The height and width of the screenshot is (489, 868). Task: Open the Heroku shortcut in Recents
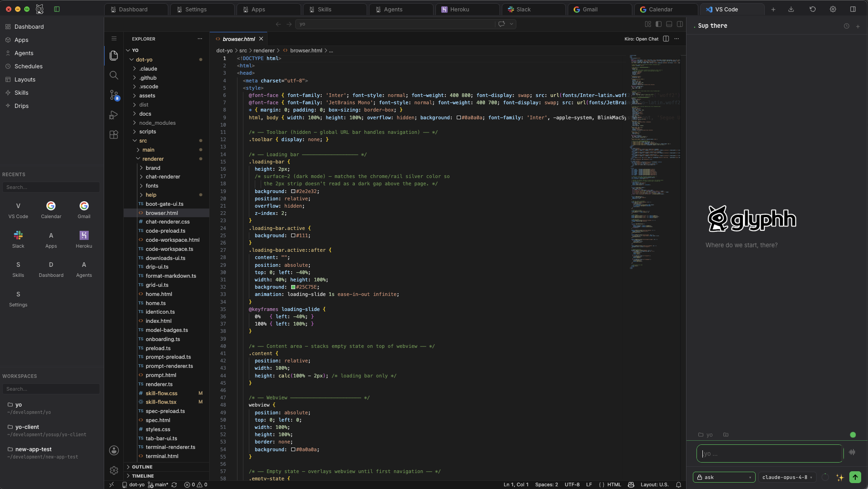84,239
